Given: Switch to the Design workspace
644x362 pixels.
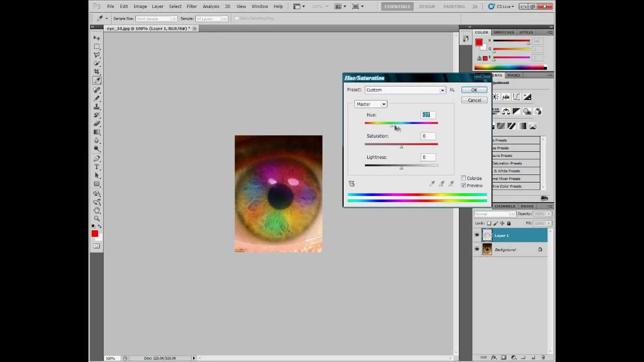Looking at the screenshot, I should [x=427, y=7].
